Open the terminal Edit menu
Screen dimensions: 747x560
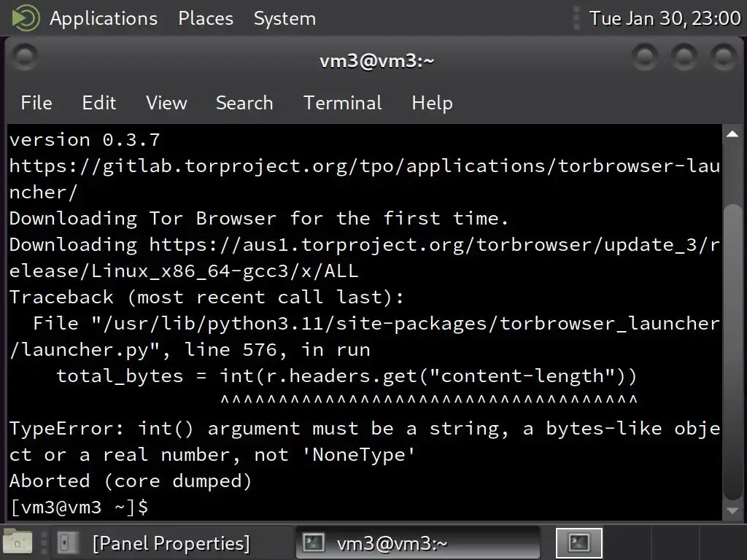(99, 103)
